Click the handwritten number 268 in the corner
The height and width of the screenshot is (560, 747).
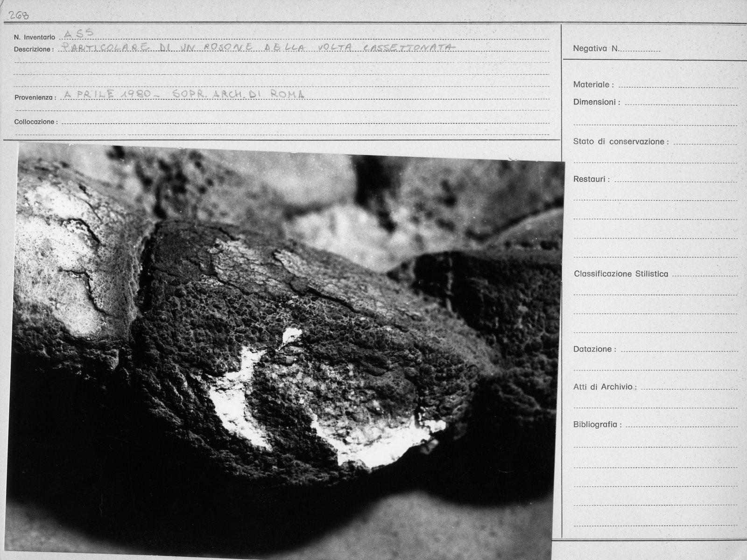pyautogui.click(x=19, y=15)
